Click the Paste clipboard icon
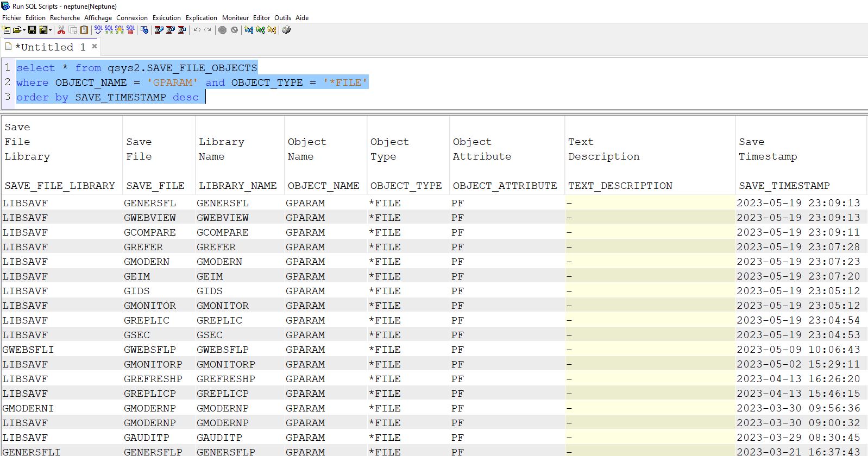Image resolution: width=868 pixels, height=456 pixels. tap(84, 30)
